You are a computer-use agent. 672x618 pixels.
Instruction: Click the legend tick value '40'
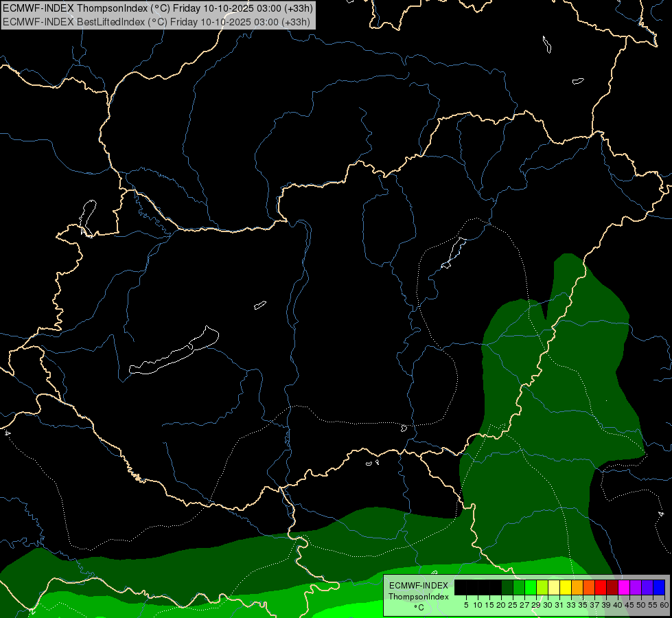coord(618,605)
